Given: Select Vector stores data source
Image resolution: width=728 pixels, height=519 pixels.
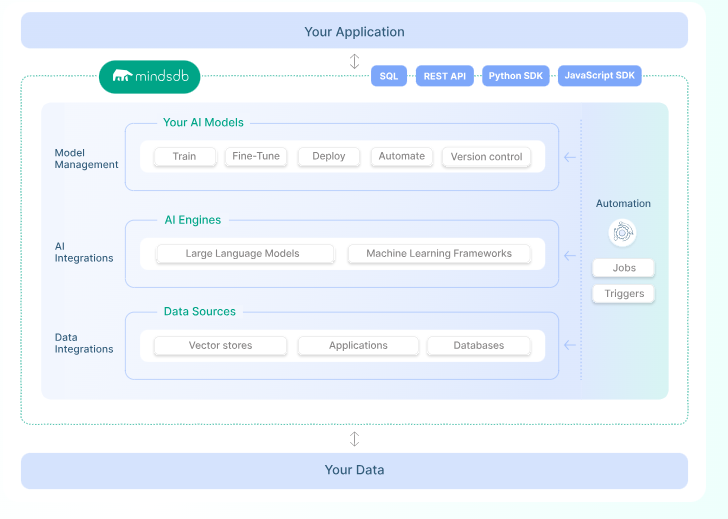Looking at the screenshot, I should pos(220,346).
